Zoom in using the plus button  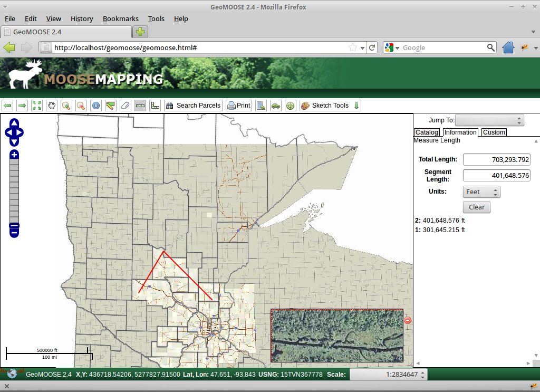tap(14, 155)
